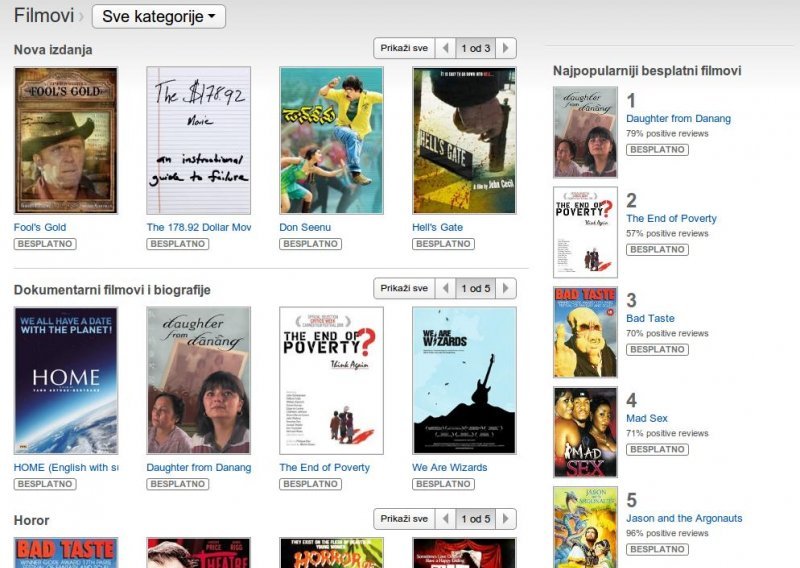Click the Don Seenu title link

coord(305,227)
